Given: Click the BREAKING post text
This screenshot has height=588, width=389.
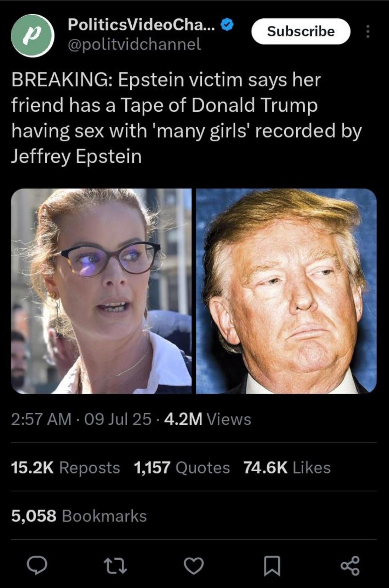Looking at the screenshot, I should (x=187, y=118).
